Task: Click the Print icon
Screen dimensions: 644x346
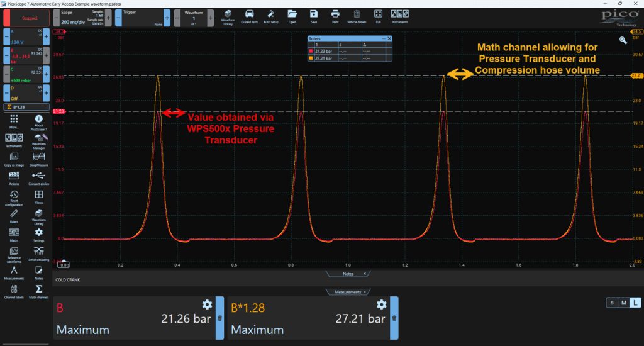Action: click(335, 16)
